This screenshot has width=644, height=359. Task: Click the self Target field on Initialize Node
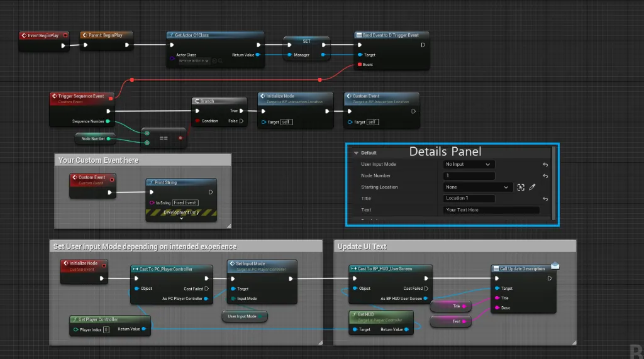coord(287,122)
